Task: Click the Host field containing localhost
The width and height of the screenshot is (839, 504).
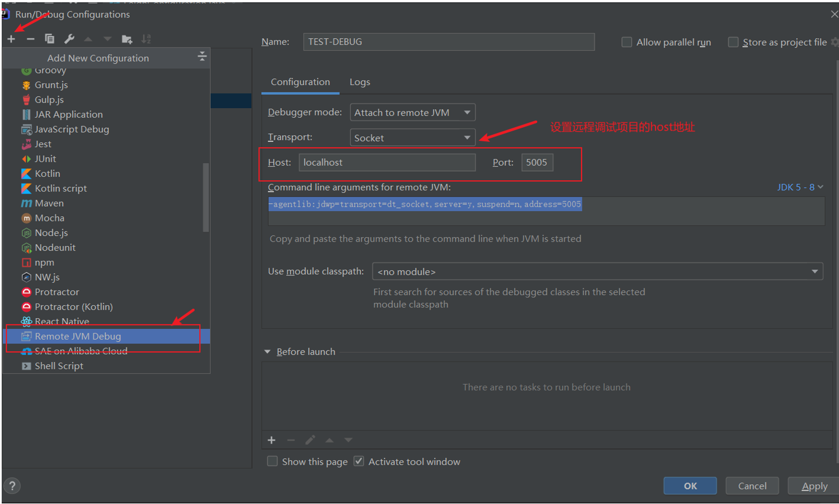Action: pos(387,162)
